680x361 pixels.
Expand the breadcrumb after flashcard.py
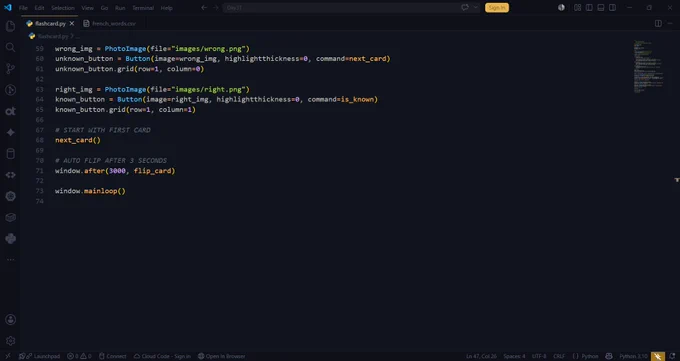[76, 36]
